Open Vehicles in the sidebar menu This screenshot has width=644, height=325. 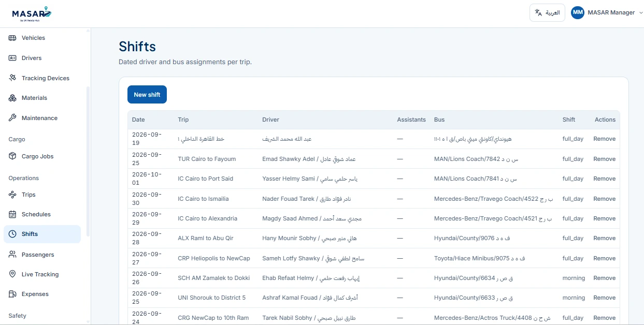pos(42,38)
